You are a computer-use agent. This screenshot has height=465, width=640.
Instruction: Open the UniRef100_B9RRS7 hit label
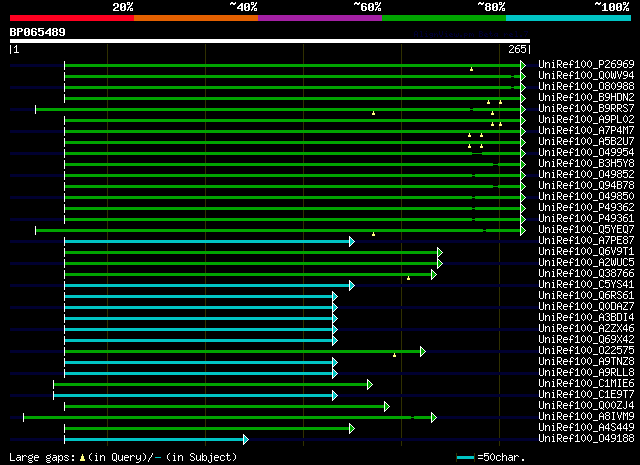click(586, 108)
